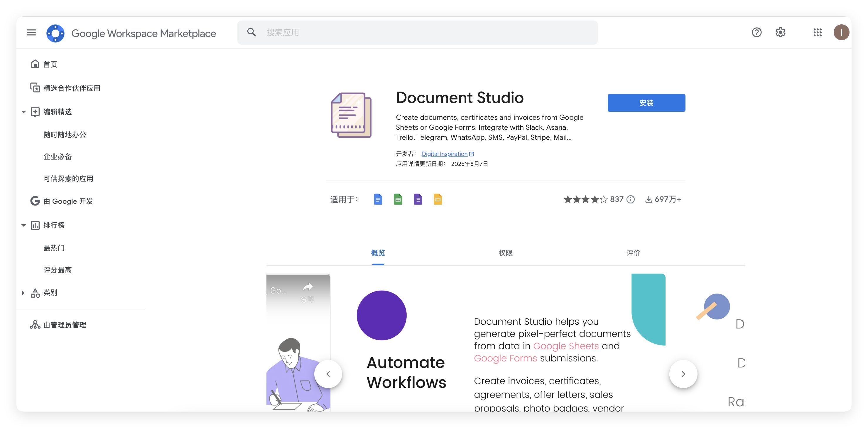868x428 pixels.
Task: Collapse the 排行榜 section arrow
Action: 23,225
